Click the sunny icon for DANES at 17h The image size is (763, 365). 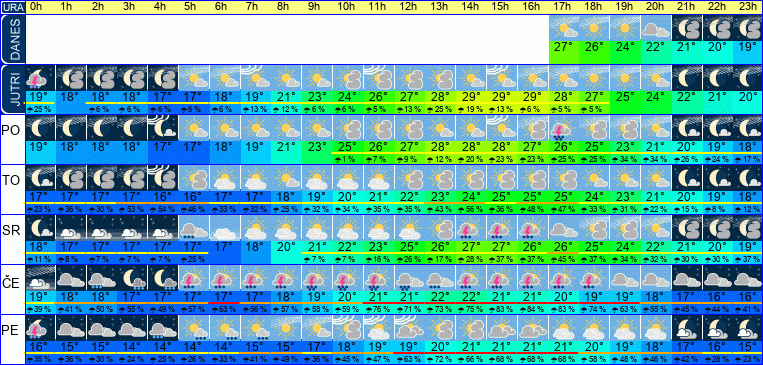564,28
